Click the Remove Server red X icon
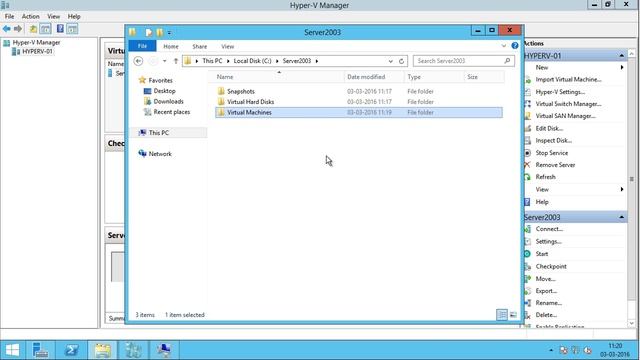The width and height of the screenshot is (640, 360). tap(527, 165)
